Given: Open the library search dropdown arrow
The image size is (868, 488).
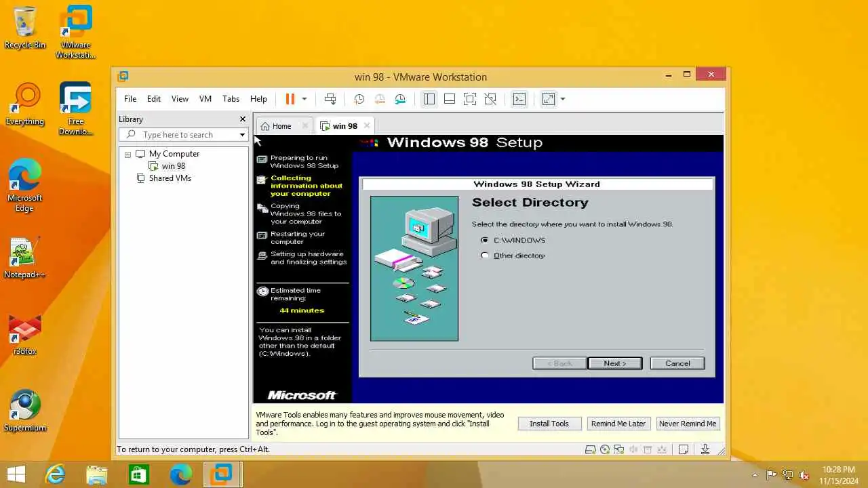Looking at the screenshot, I should 242,135.
